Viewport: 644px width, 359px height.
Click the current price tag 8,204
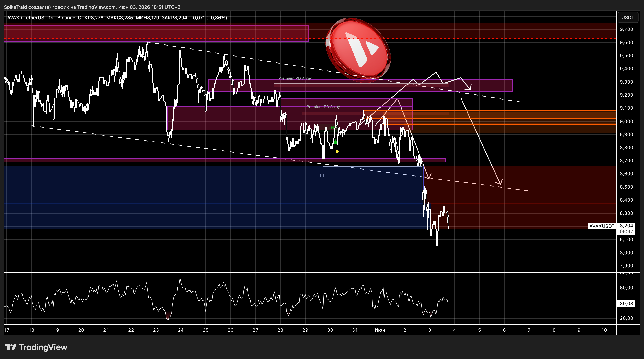(x=626, y=226)
